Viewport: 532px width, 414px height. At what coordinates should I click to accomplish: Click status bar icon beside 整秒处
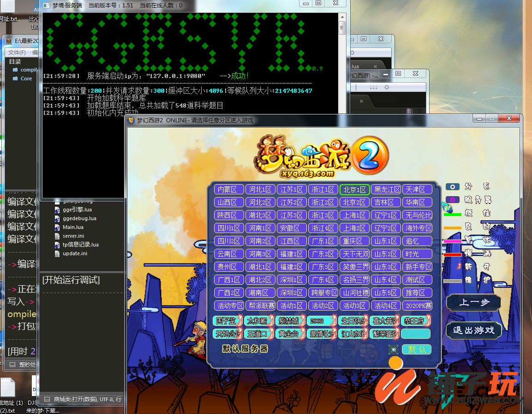(x=12, y=365)
